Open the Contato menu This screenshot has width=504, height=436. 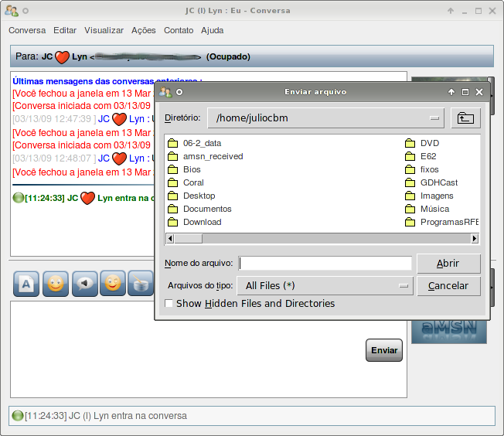tap(179, 31)
